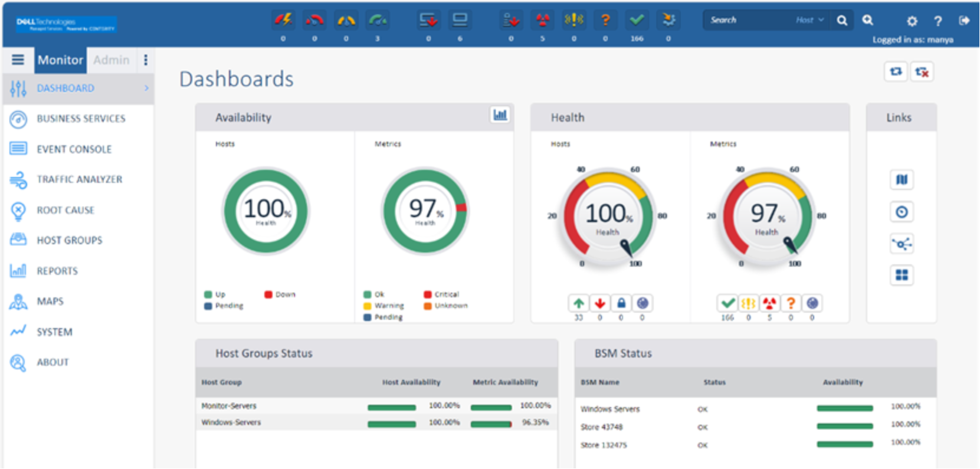Show warning metrics exclamation icon in top bar
This screenshot has width=980, height=469.
click(574, 20)
